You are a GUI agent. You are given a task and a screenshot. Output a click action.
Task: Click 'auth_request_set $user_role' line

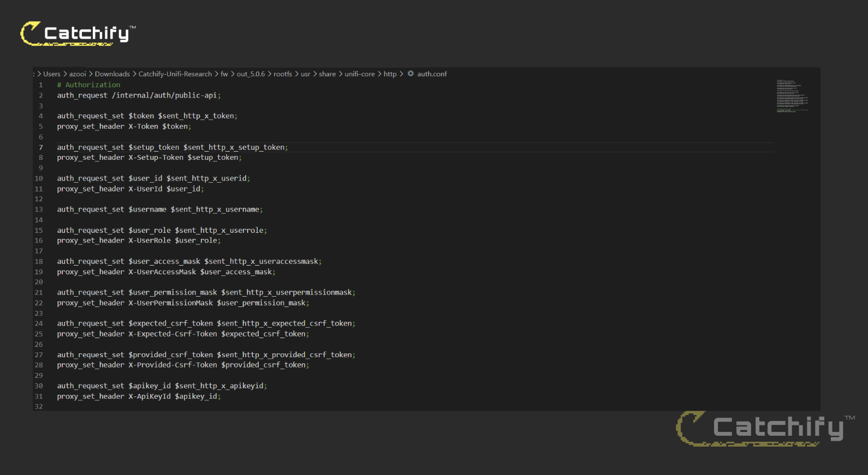tap(162, 231)
